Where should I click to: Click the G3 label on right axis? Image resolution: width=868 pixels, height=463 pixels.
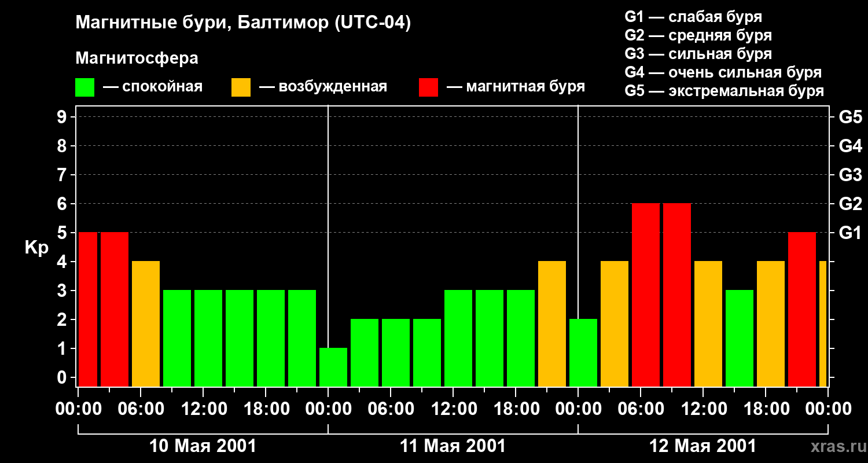(850, 175)
